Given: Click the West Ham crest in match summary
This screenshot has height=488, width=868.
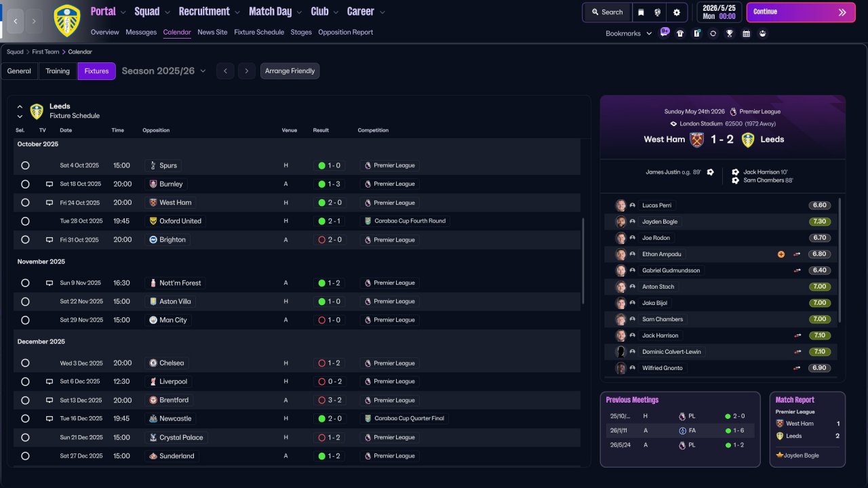Looking at the screenshot, I should (x=696, y=140).
